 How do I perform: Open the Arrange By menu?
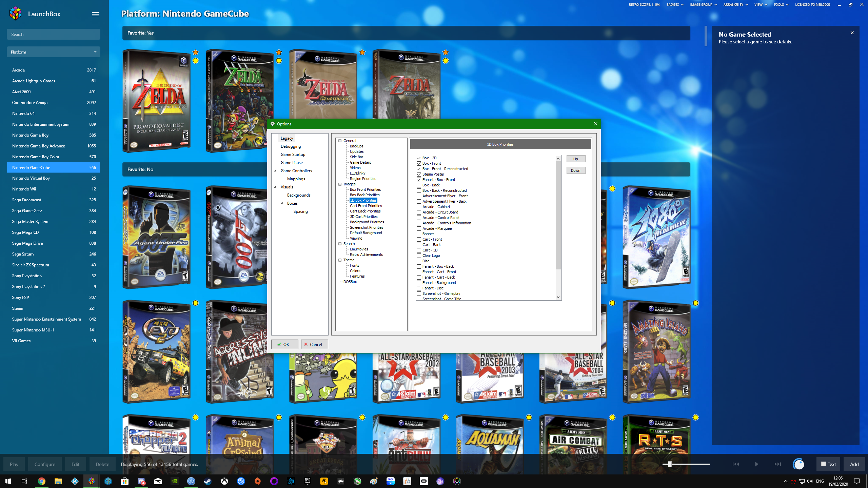tap(735, 4)
